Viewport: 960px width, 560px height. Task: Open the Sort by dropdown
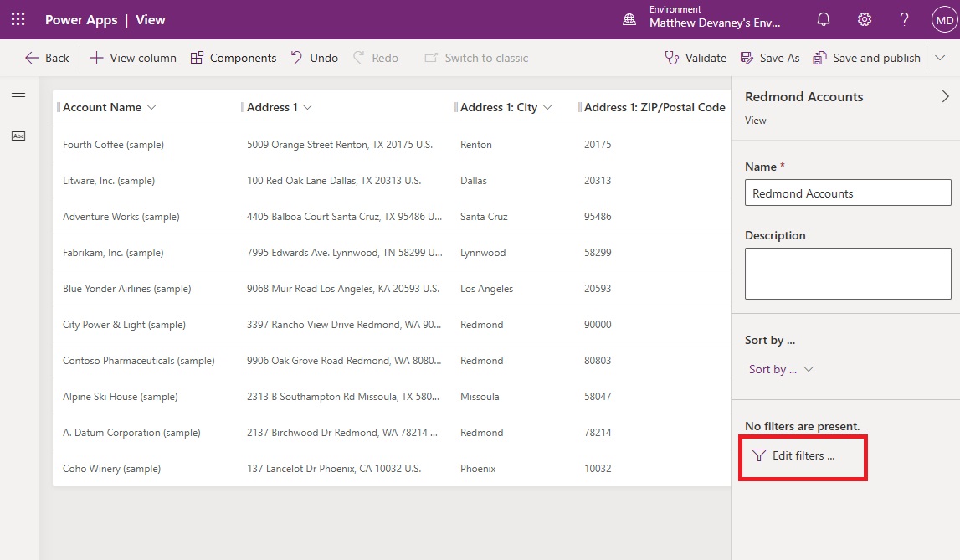[780, 369]
